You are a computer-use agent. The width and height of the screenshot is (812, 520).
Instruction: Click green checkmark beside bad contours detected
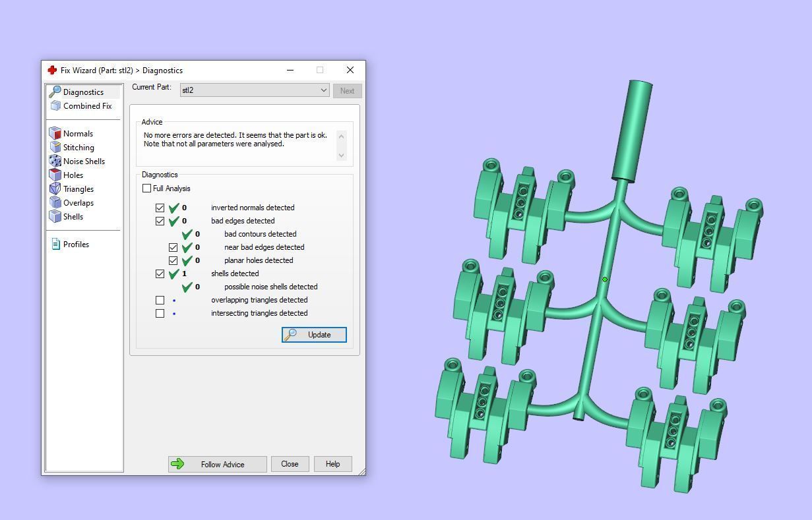click(x=187, y=234)
